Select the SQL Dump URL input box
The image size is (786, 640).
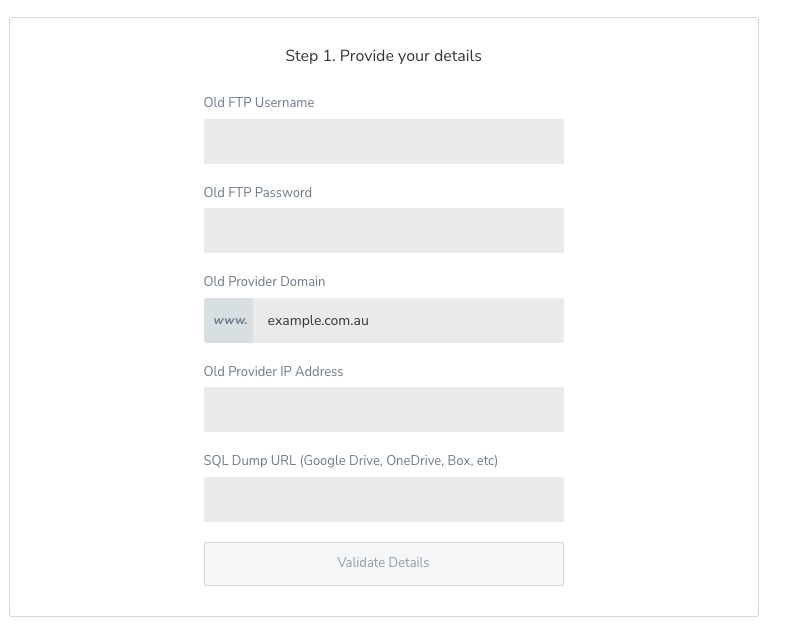click(x=383, y=500)
